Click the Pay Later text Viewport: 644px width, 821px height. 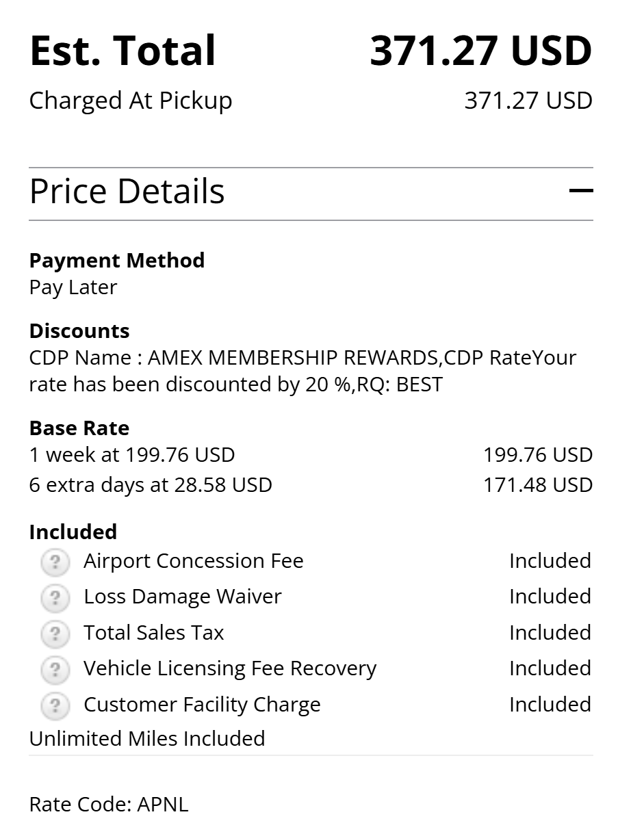click(73, 287)
